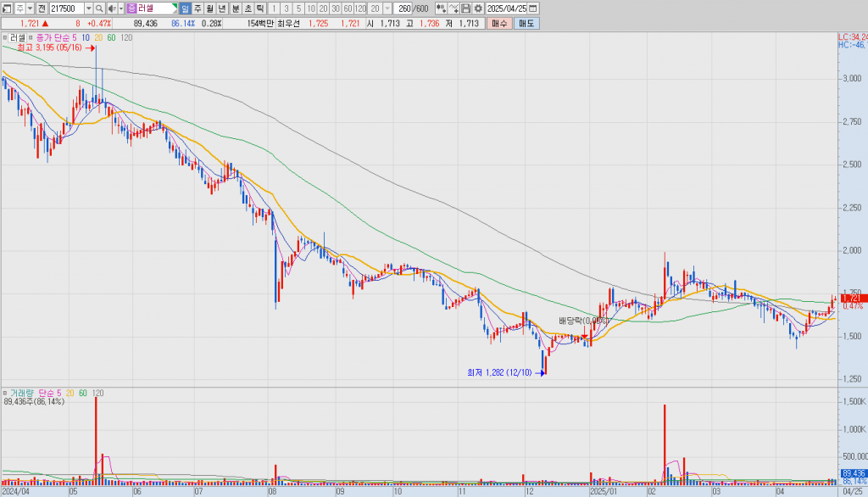Click the chart line tool icon left of save
The width and height of the screenshot is (868, 497).
click(453, 8)
